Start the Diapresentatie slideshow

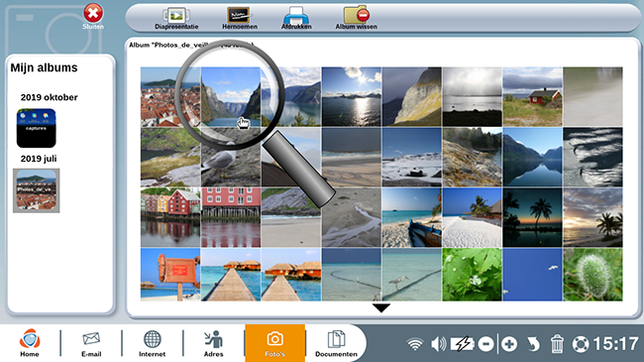176,18
